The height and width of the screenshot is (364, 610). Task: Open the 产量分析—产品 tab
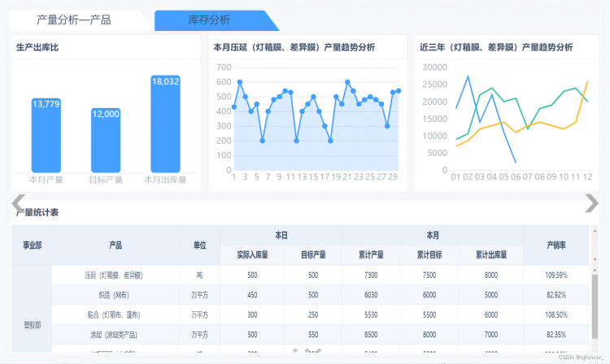pos(74,19)
